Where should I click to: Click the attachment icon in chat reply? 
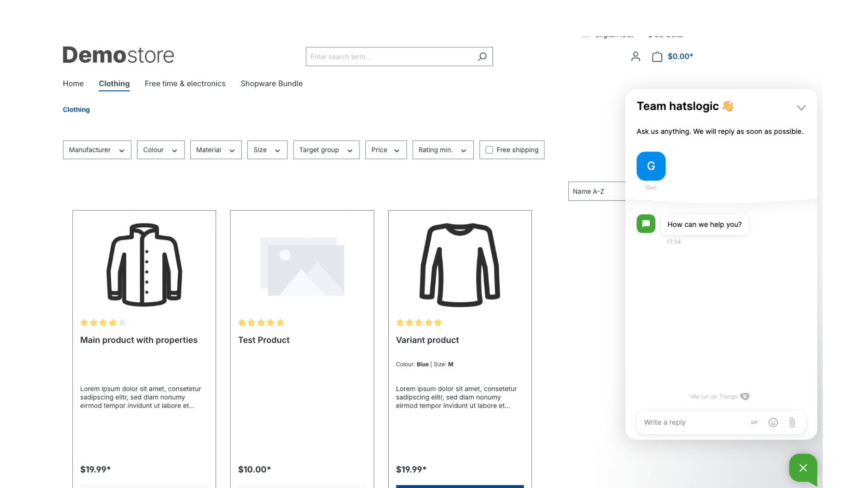[792, 422]
